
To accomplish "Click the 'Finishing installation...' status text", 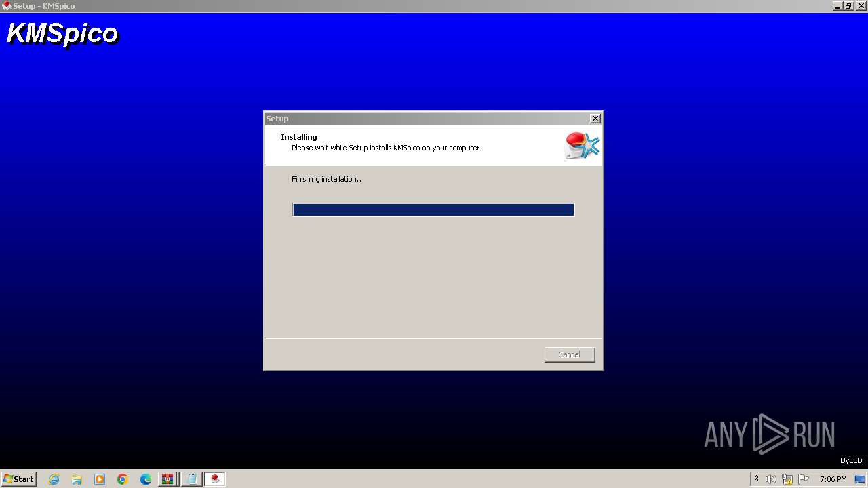I will click(x=328, y=179).
